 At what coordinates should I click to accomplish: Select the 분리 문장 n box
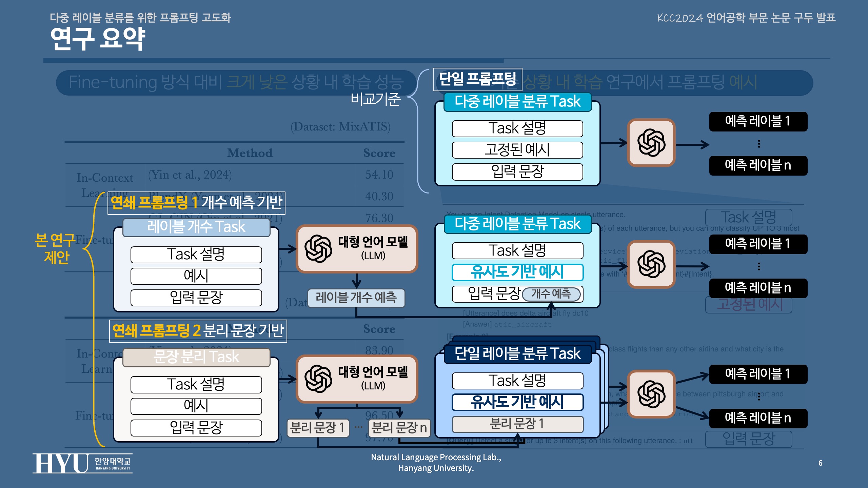click(x=399, y=428)
